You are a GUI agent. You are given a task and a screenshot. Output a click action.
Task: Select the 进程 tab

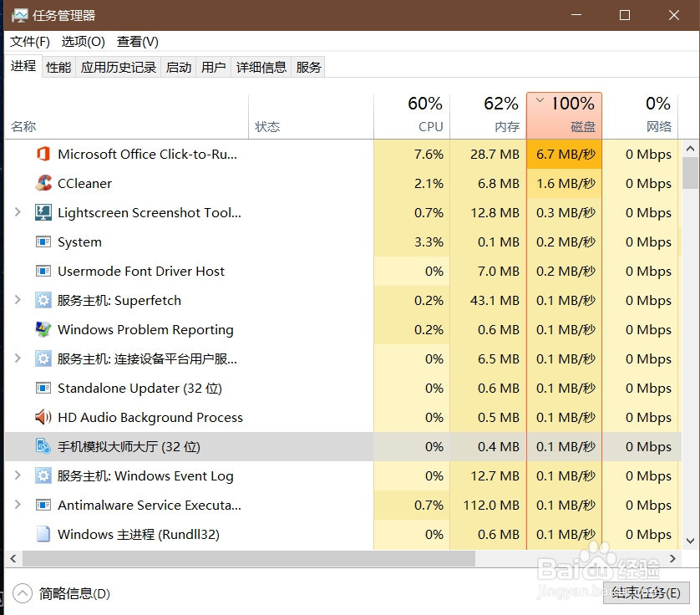pos(23,66)
